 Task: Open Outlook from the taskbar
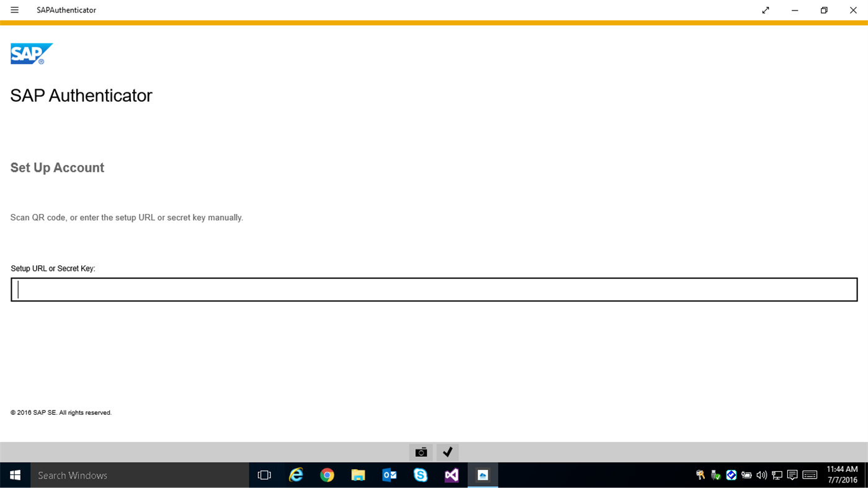[389, 475]
